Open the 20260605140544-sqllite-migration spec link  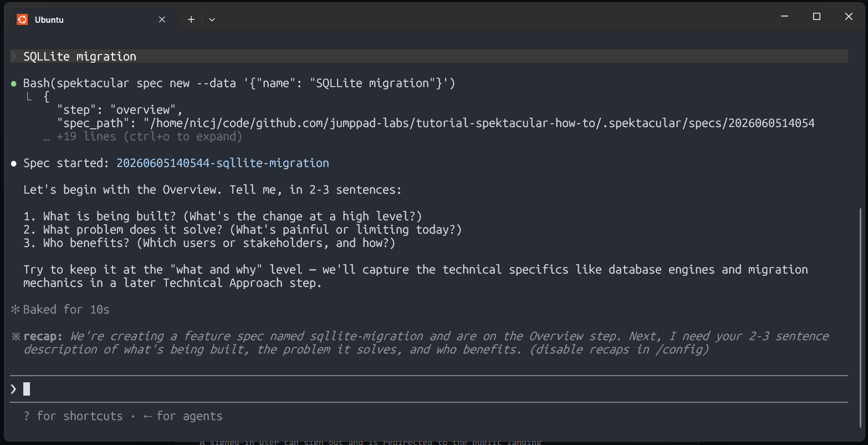point(223,163)
